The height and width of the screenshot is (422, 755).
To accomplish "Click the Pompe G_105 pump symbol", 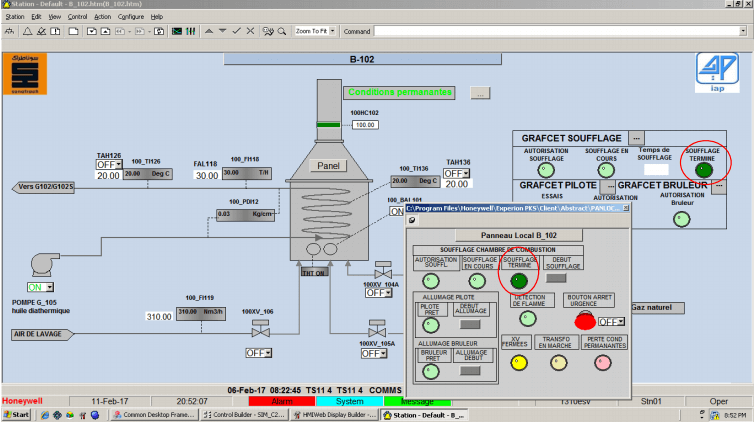I will coord(42,262).
